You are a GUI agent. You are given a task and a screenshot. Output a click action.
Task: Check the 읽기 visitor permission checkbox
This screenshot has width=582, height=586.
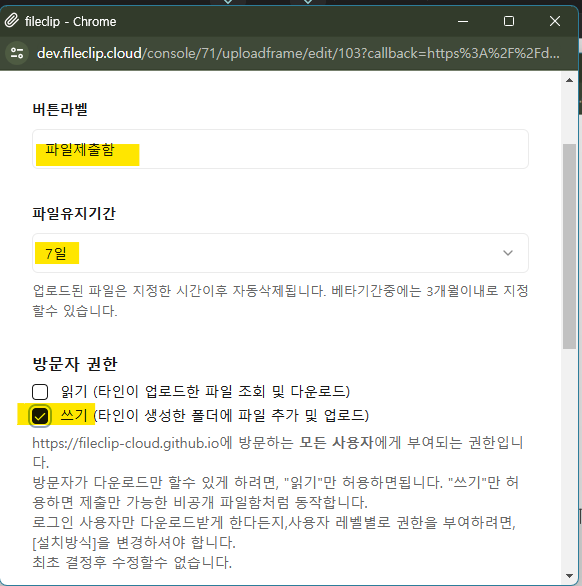[40, 392]
